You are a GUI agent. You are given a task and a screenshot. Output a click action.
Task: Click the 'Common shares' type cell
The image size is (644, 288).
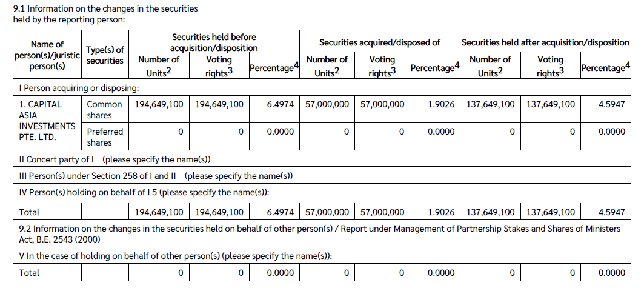point(104,110)
